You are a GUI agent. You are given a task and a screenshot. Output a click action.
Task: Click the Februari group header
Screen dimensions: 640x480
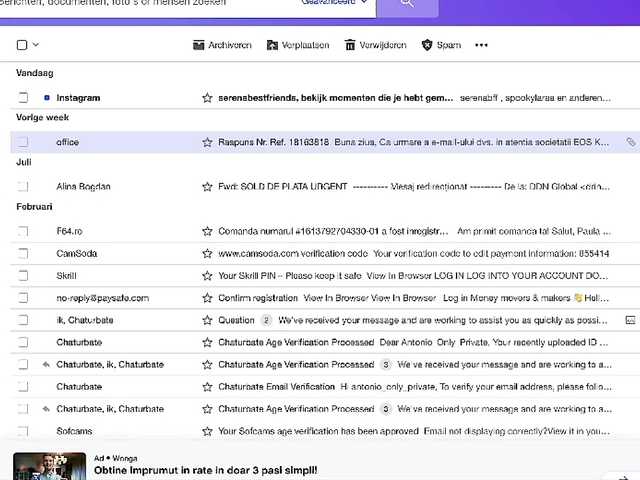pyautogui.click(x=34, y=207)
